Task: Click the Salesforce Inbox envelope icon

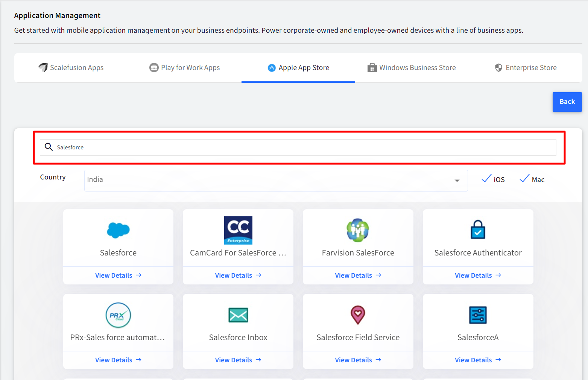Action: (x=238, y=315)
